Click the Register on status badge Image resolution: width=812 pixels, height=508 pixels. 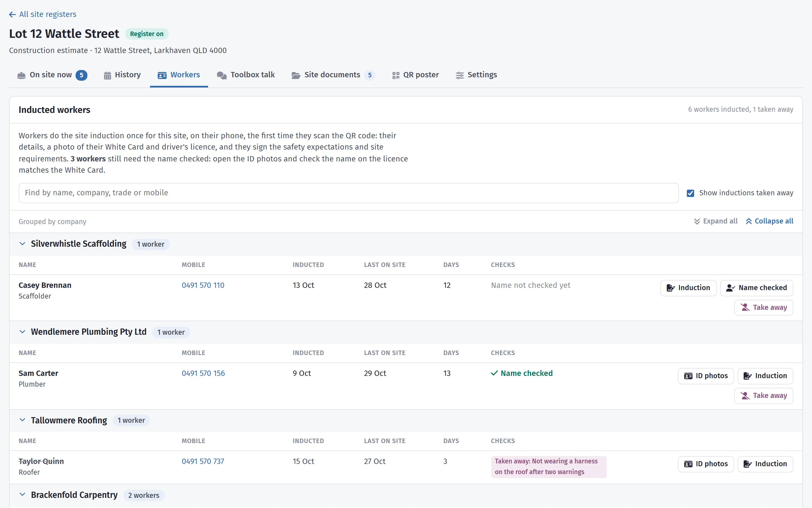[x=147, y=34]
